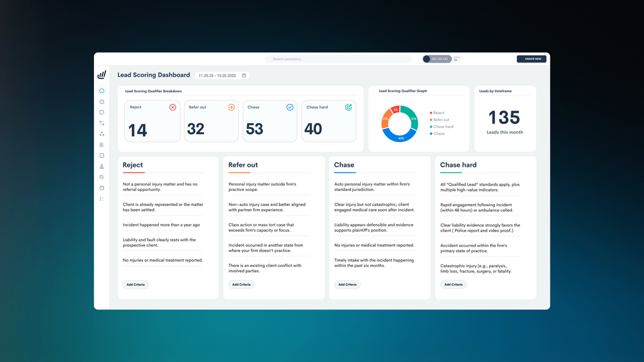Click the green target icon on Chase hard card
Image resolution: width=644 pixels, height=362 pixels.
(348, 107)
